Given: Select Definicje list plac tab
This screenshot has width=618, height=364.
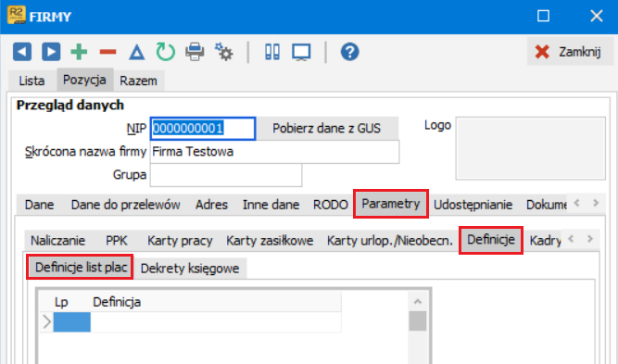Looking at the screenshot, I should tap(80, 267).
